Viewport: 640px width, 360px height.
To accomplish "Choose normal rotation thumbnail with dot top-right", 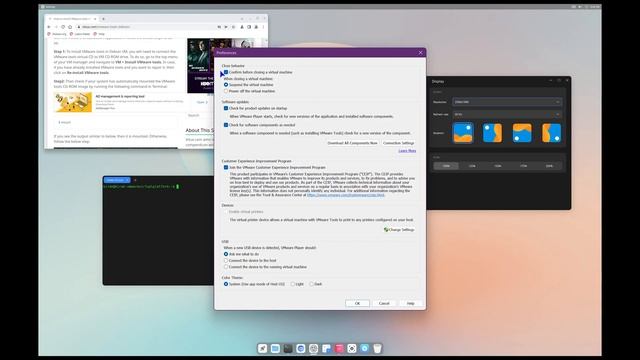I will (463, 133).
